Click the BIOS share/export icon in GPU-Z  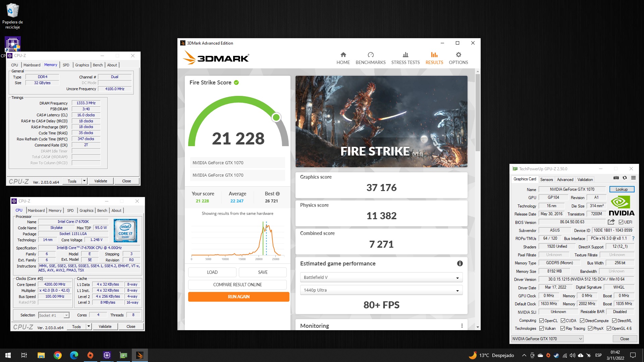coord(611,222)
